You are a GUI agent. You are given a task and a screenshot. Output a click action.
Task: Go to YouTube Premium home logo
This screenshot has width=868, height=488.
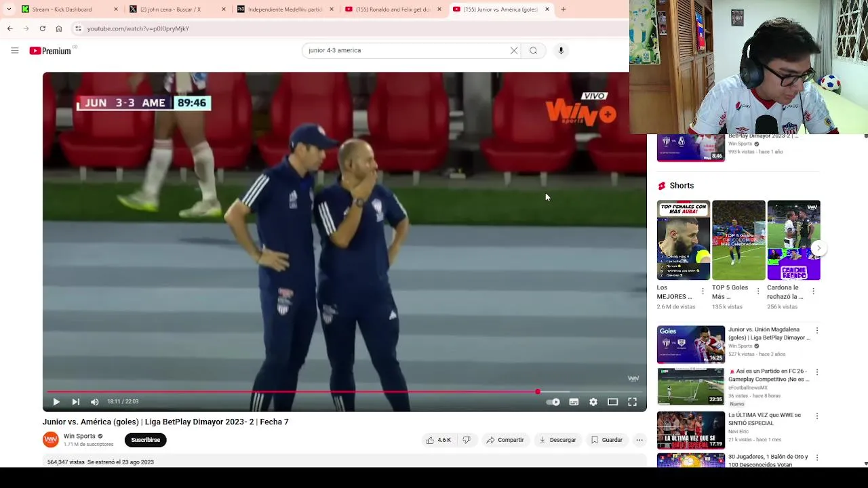[x=50, y=51]
